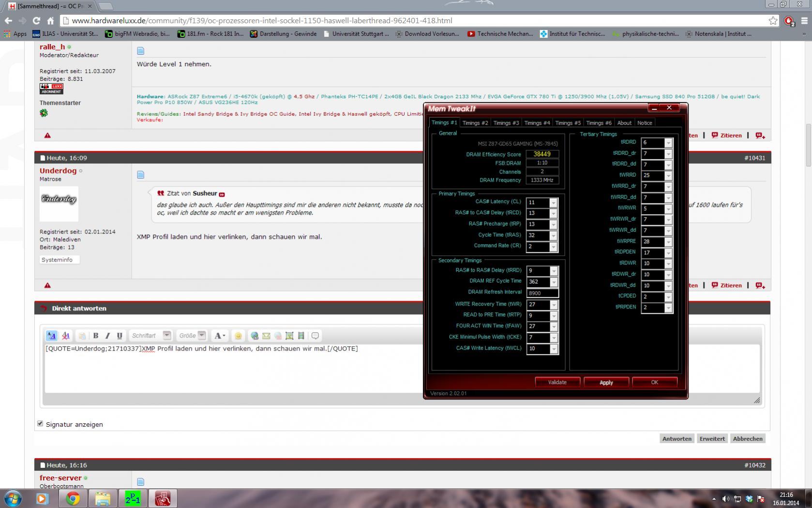Viewport: 812px width, 508px height.
Task: Click OK button in Mem TweakIt
Action: pos(655,382)
